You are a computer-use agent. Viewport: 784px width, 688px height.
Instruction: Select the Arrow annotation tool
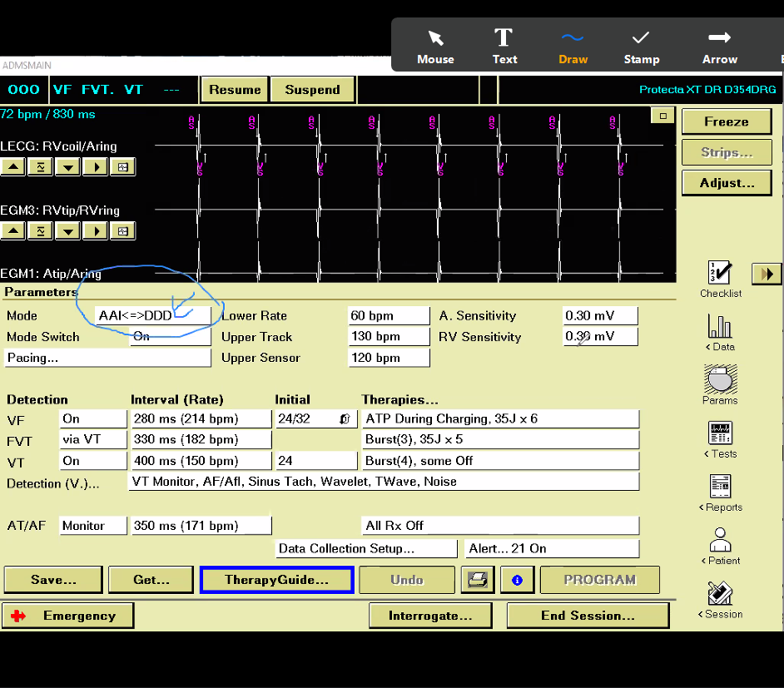pos(720,47)
